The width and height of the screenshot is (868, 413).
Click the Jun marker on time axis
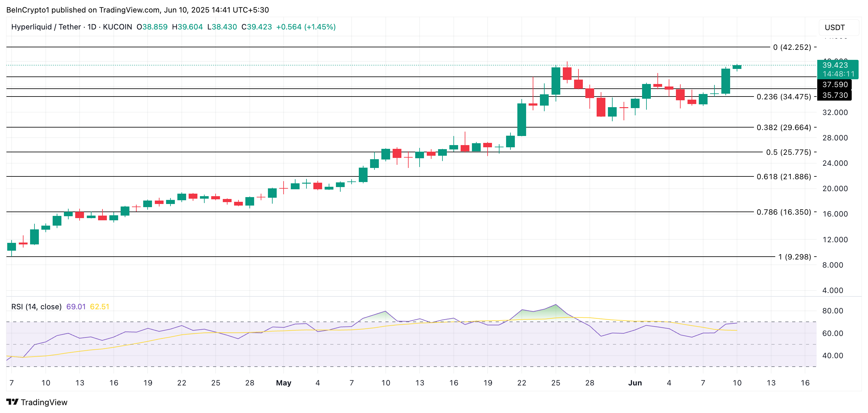coord(635,383)
